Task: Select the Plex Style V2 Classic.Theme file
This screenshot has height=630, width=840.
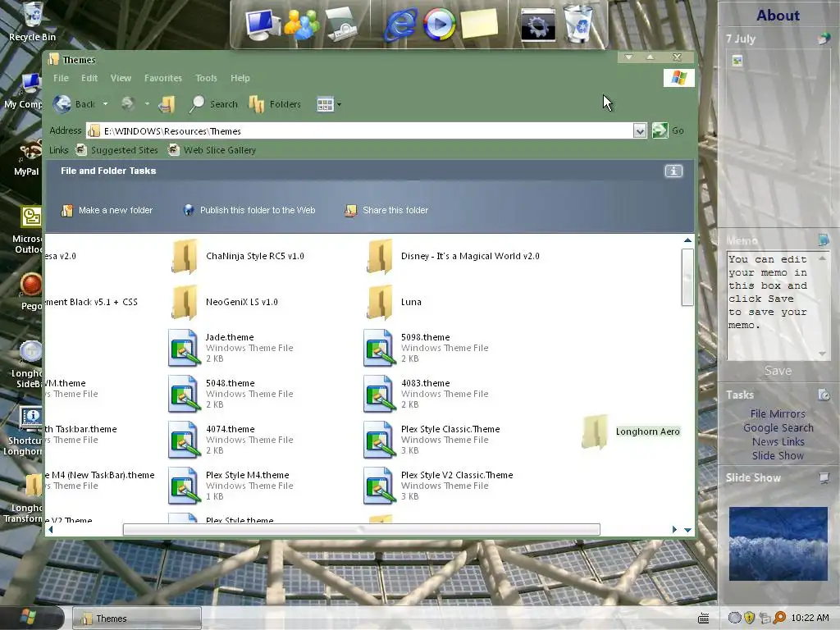Action: click(x=438, y=486)
